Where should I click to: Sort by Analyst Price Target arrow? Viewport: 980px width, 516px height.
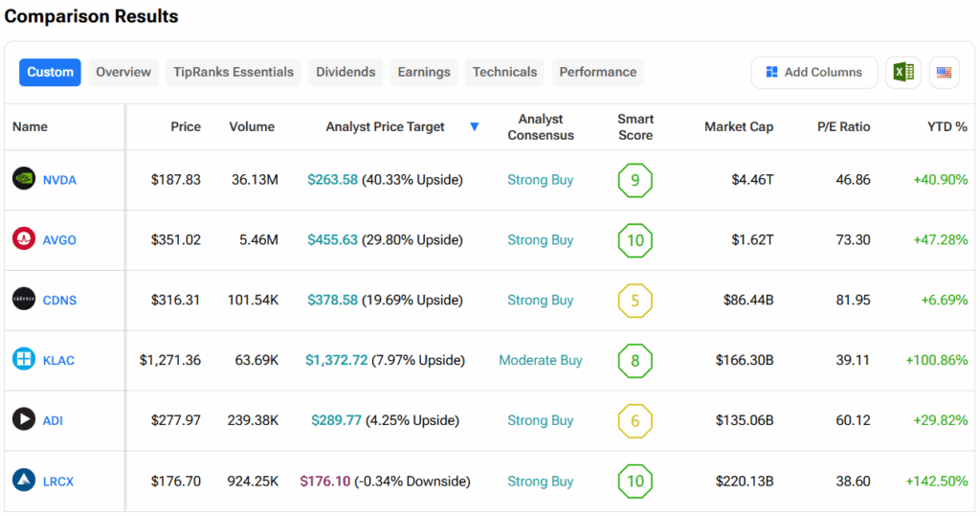[x=475, y=127]
